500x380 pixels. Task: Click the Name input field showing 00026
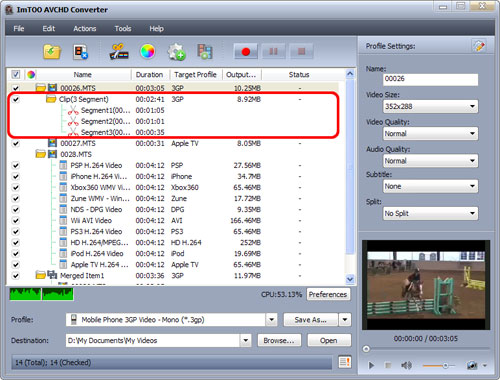[430, 79]
